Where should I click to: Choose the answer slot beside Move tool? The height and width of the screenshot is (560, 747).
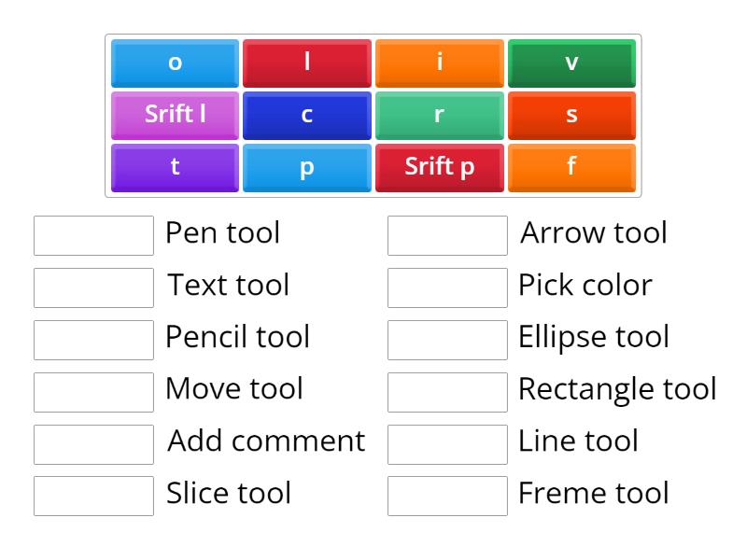pyautogui.click(x=92, y=389)
